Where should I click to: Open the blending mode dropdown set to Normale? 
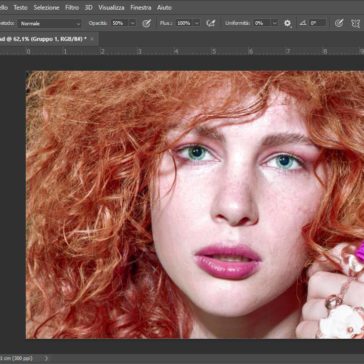pos(49,23)
